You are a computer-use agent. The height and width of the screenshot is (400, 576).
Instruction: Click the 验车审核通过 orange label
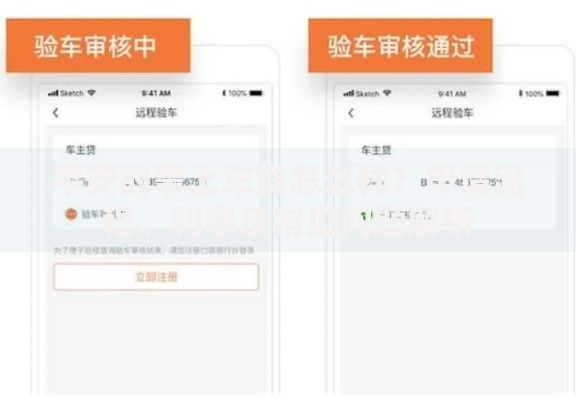pyautogui.click(x=400, y=46)
